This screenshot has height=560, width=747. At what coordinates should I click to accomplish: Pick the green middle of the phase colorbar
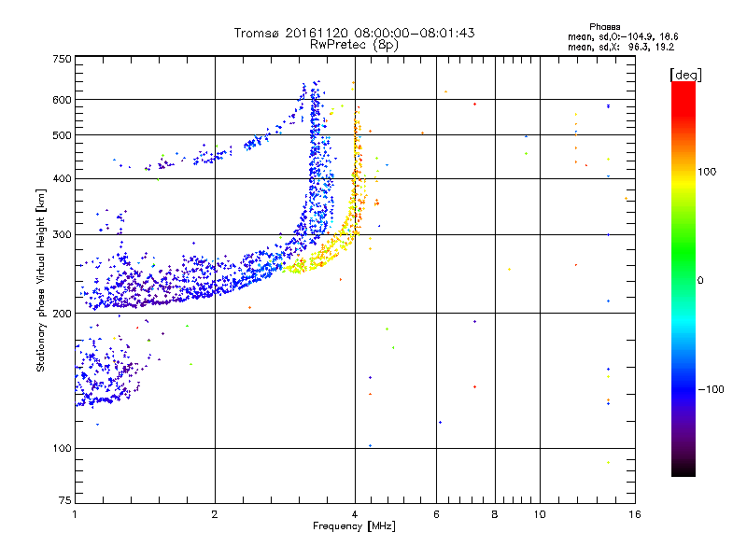(684, 252)
